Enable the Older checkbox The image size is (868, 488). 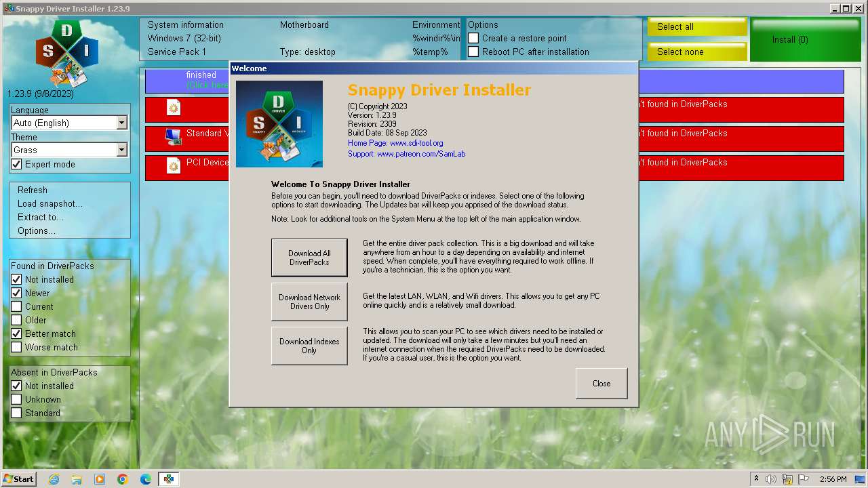pyautogui.click(x=17, y=320)
